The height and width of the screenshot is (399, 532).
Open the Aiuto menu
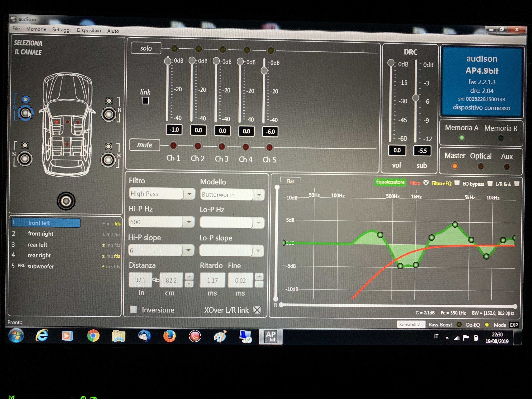click(x=113, y=31)
